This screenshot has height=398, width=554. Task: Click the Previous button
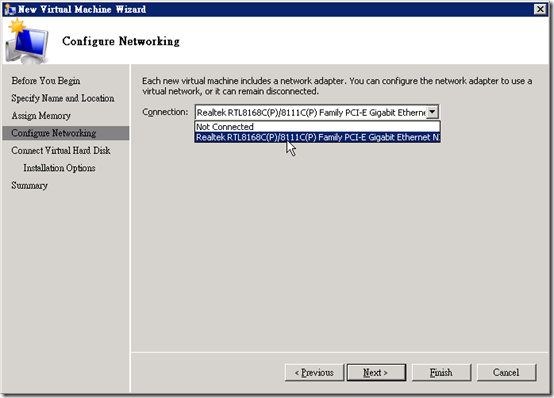pos(314,373)
